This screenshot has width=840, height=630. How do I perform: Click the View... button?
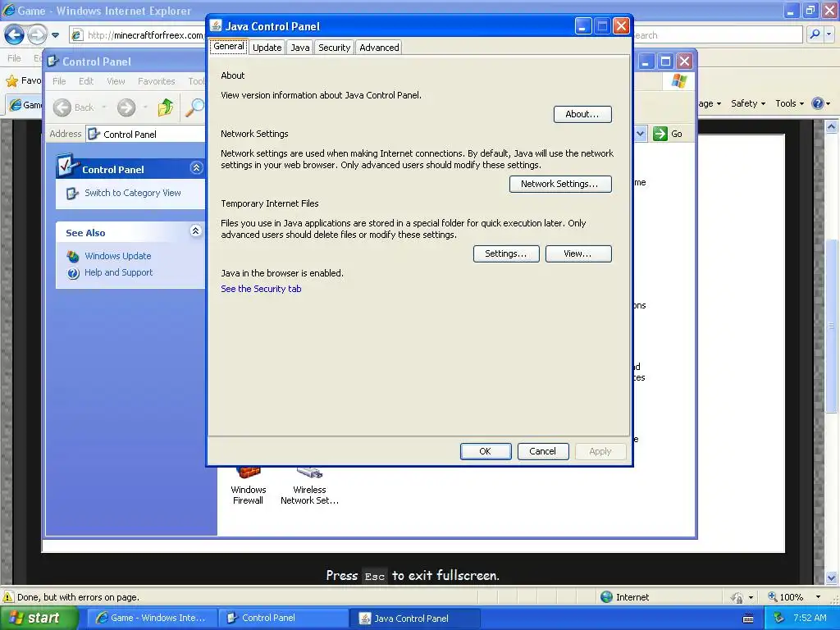[578, 254]
